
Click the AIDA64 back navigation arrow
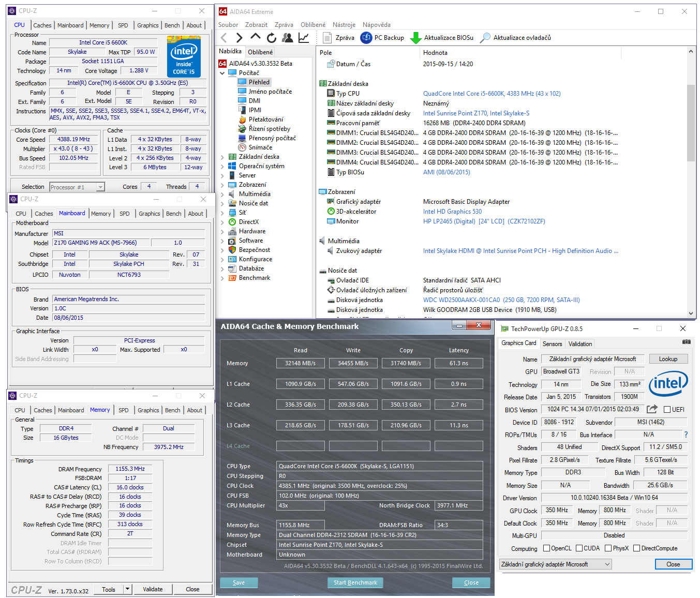(224, 38)
